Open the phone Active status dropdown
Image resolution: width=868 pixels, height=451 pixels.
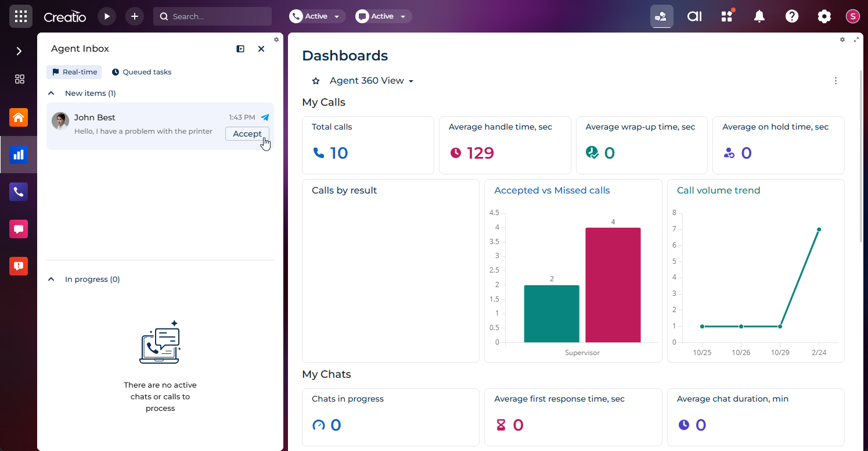tap(318, 16)
